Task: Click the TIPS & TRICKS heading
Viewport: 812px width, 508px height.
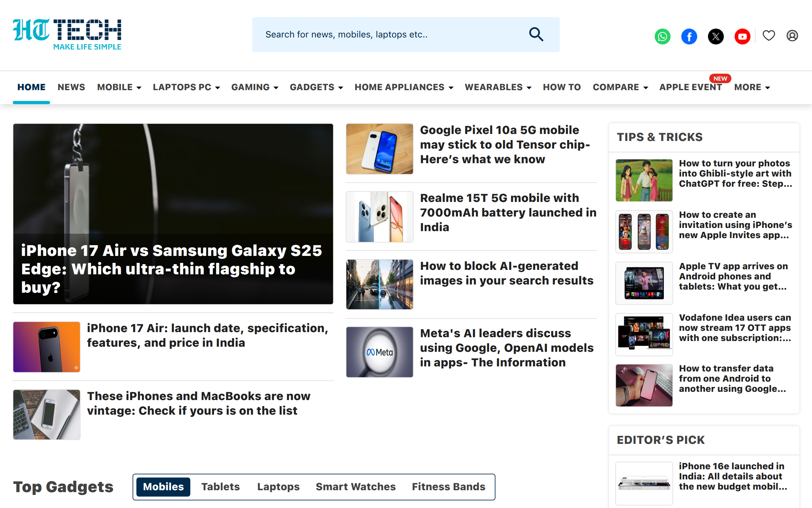Action: [x=659, y=137]
